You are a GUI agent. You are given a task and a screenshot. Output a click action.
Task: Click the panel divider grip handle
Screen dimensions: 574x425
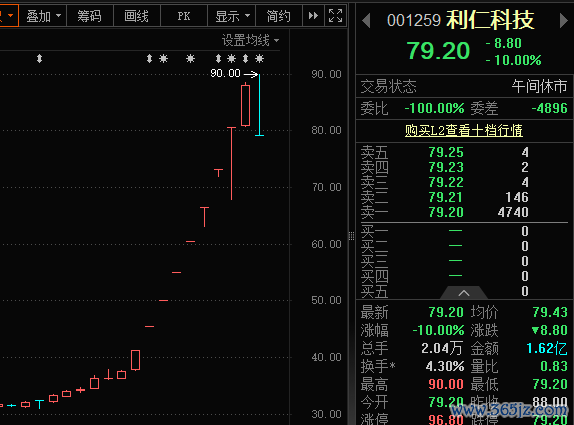point(351,236)
